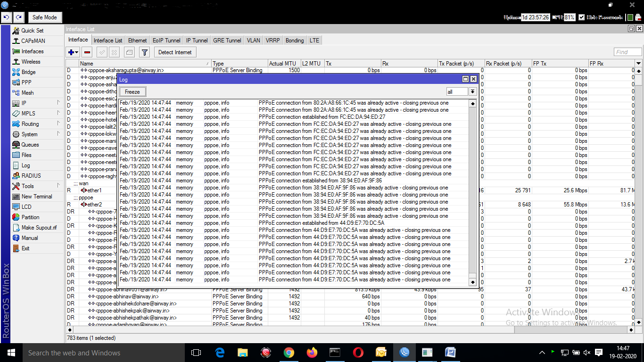Viewport: 644px width, 362px height.
Task: Toggle Hide Passwords checkbox
Action: tap(582, 17)
